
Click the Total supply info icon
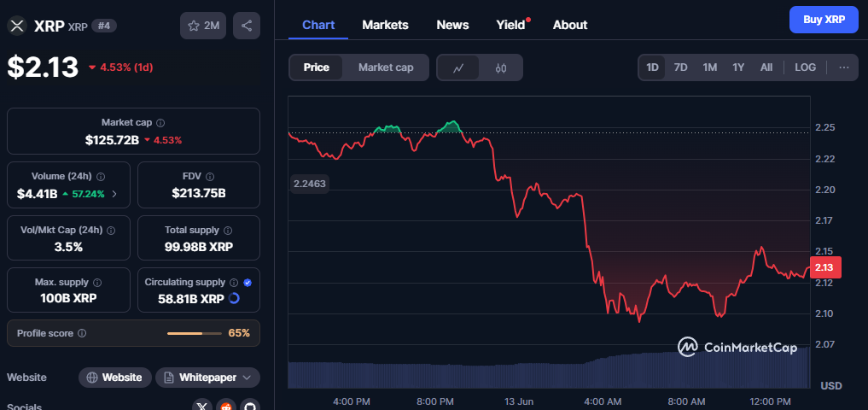click(x=228, y=230)
